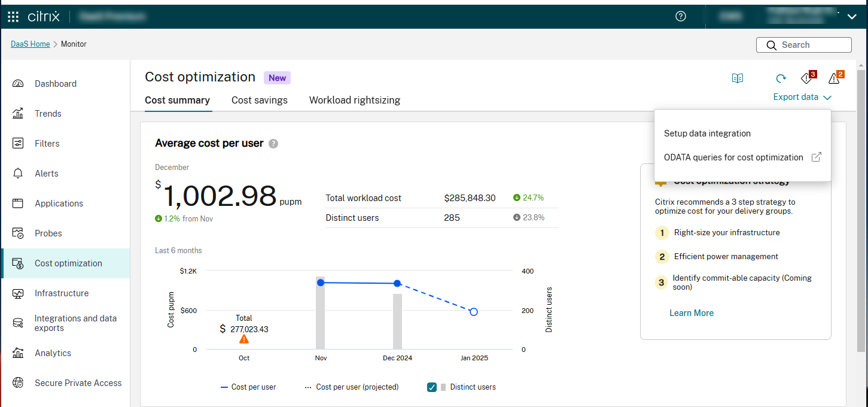Image resolution: width=868 pixels, height=407 pixels.
Task: Open warning alerts triangle with 2
Action: (x=834, y=78)
